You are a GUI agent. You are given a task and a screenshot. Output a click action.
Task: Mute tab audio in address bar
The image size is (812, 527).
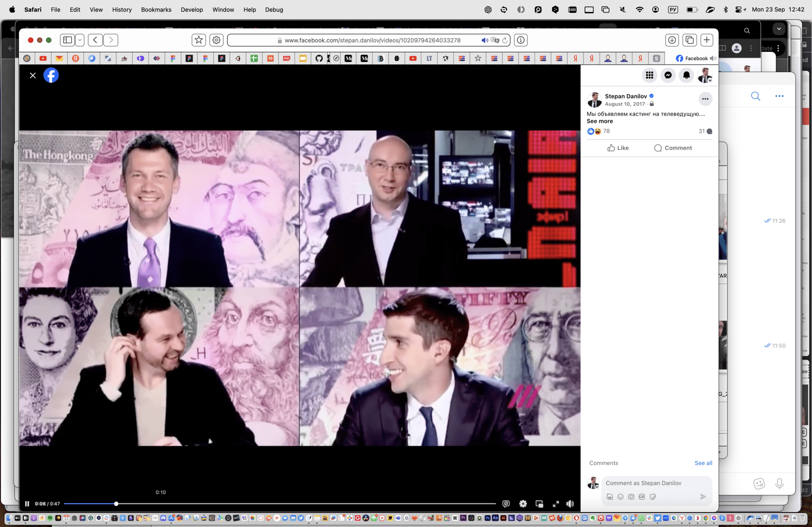point(484,40)
